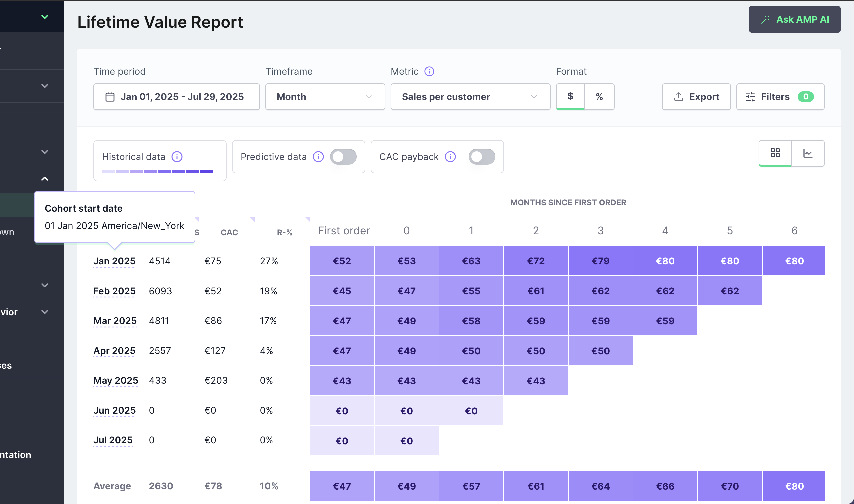Click the calendar icon in the date field

[x=110, y=97]
